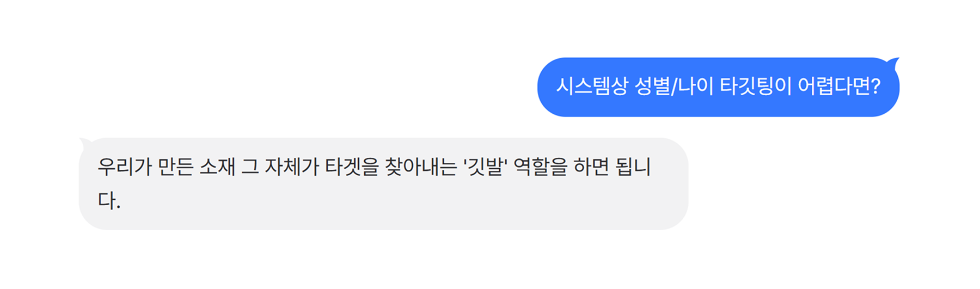Click the word '만든' in gray reply
The image size is (980, 289).
(175, 167)
